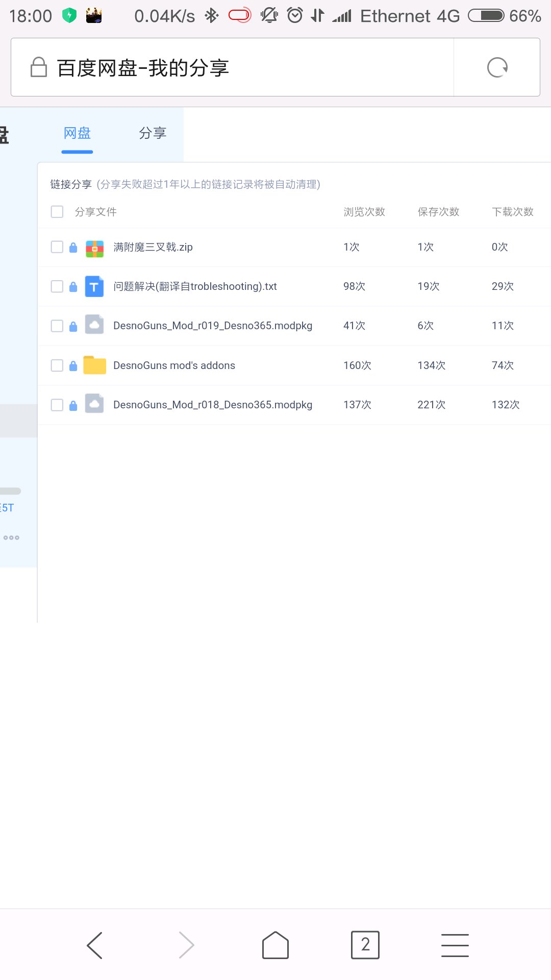This screenshot has height=980, width=551.
Task: Click 160次 view count of addons folder
Action: 357,365
